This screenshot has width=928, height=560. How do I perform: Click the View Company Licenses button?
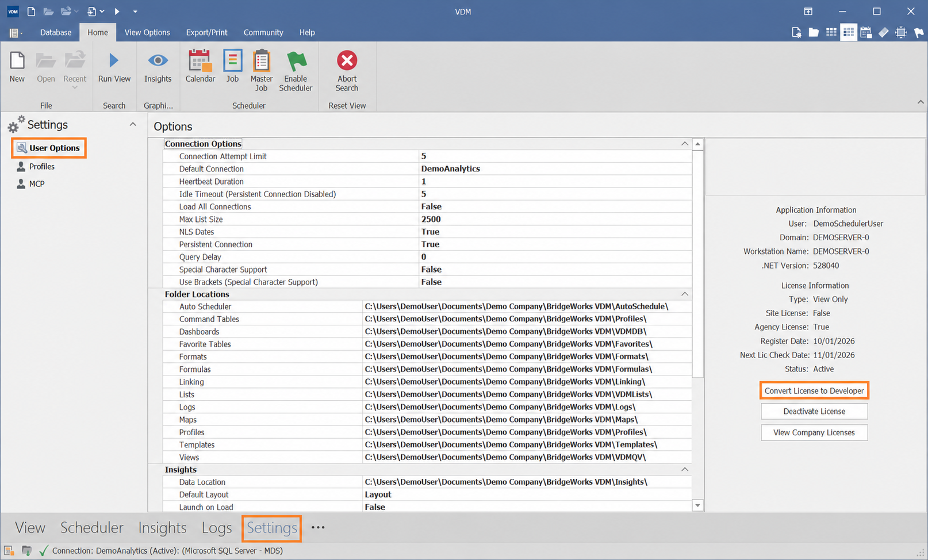814,432
